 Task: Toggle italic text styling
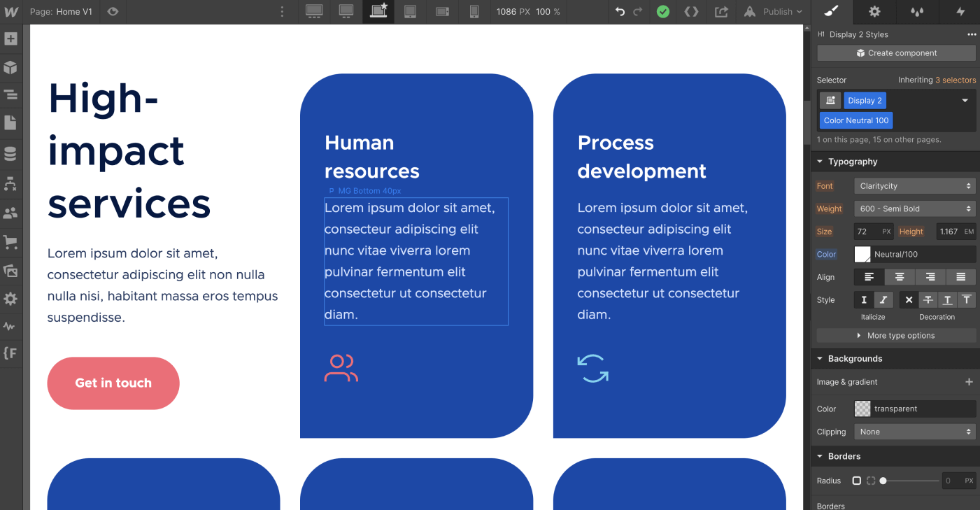883,299
